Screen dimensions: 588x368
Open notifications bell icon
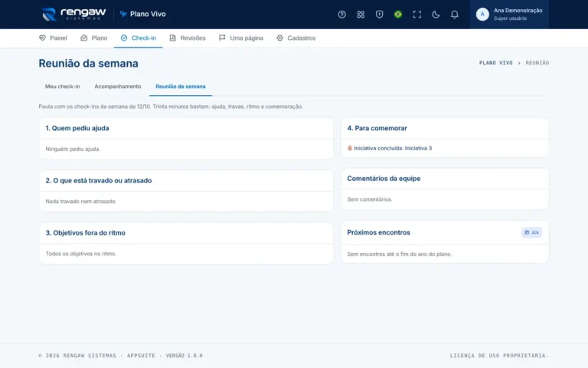point(454,15)
